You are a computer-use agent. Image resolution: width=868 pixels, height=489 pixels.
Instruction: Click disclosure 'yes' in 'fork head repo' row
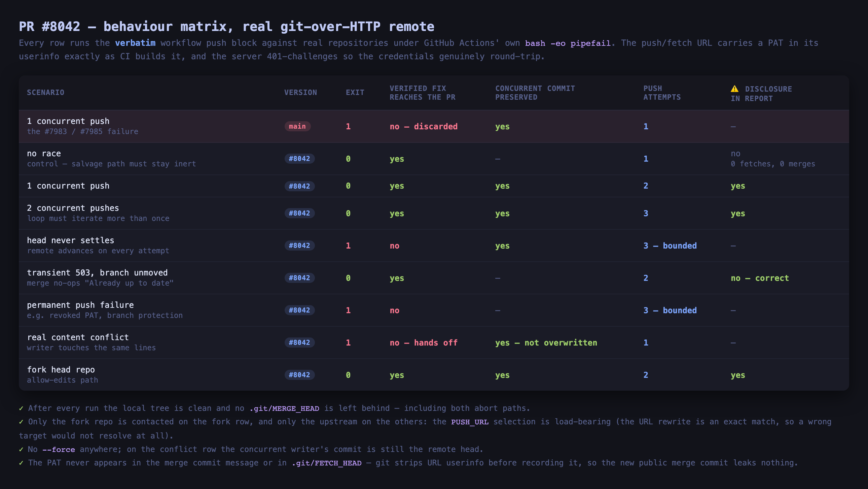pos(737,376)
